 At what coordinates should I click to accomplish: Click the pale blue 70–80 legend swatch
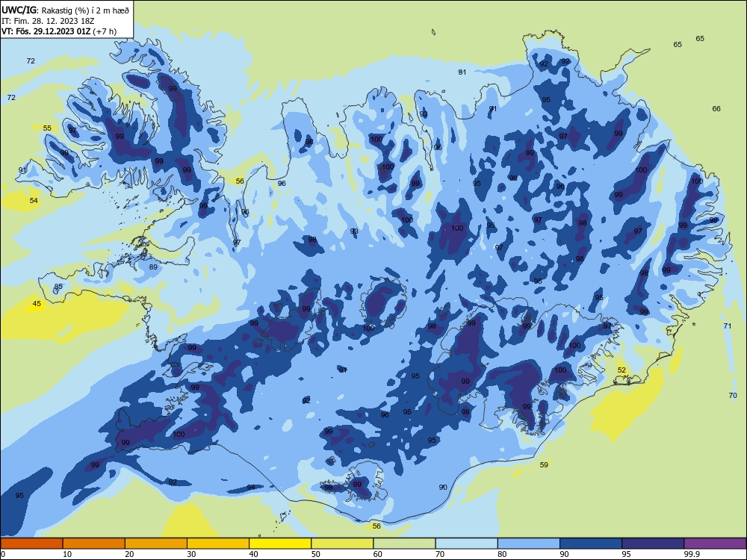click(x=466, y=544)
